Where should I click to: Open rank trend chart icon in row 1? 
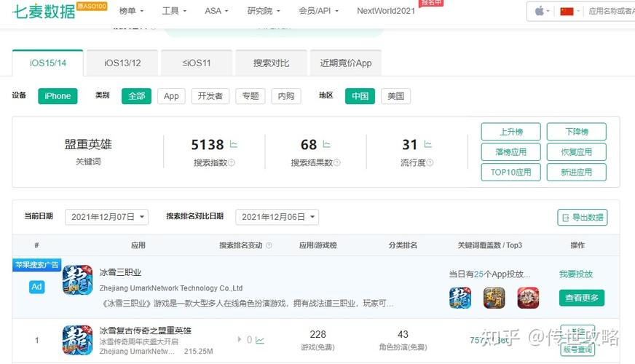[260, 340]
